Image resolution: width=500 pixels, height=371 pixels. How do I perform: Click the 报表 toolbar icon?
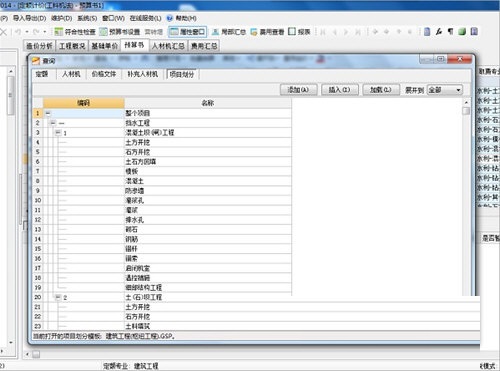[299, 32]
